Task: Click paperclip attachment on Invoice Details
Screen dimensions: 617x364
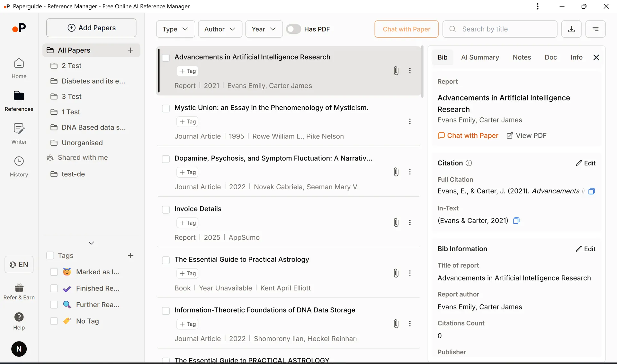Action: [x=396, y=222]
